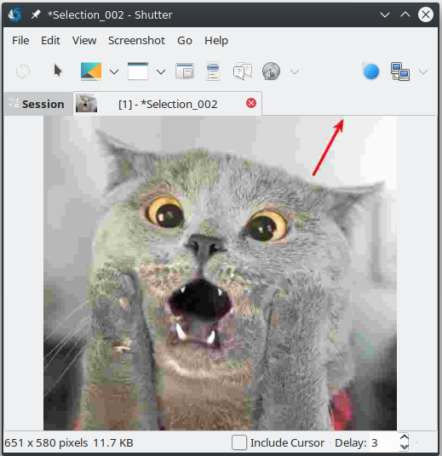Click the blue edit circle icon

coord(371,71)
